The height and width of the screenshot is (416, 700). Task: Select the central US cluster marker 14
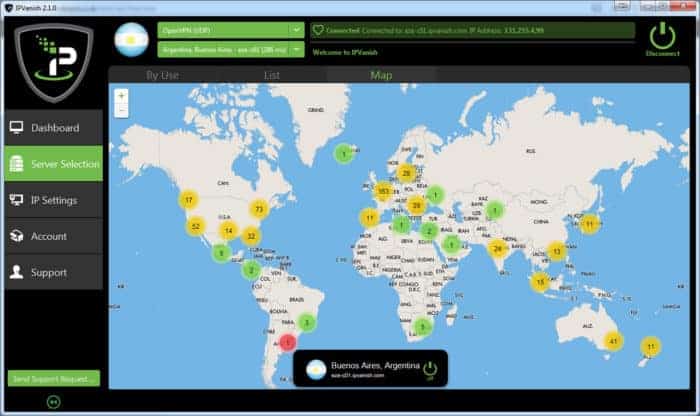pyautogui.click(x=229, y=230)
